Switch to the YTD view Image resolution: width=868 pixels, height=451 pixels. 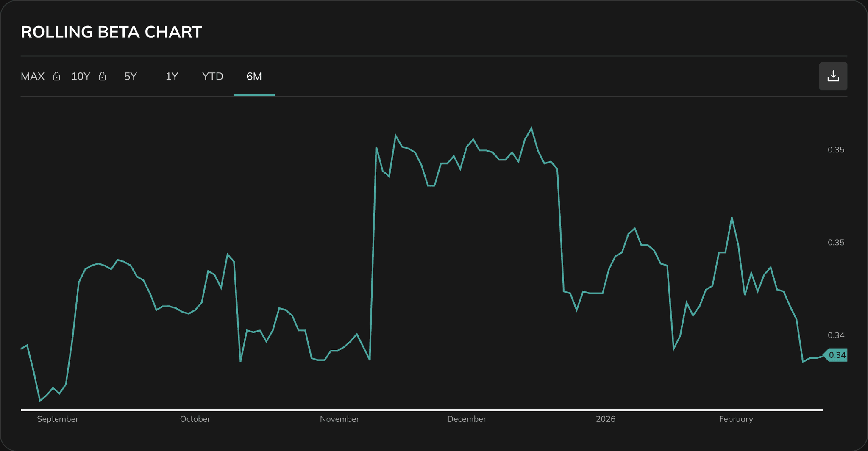[x=212, y=77]
